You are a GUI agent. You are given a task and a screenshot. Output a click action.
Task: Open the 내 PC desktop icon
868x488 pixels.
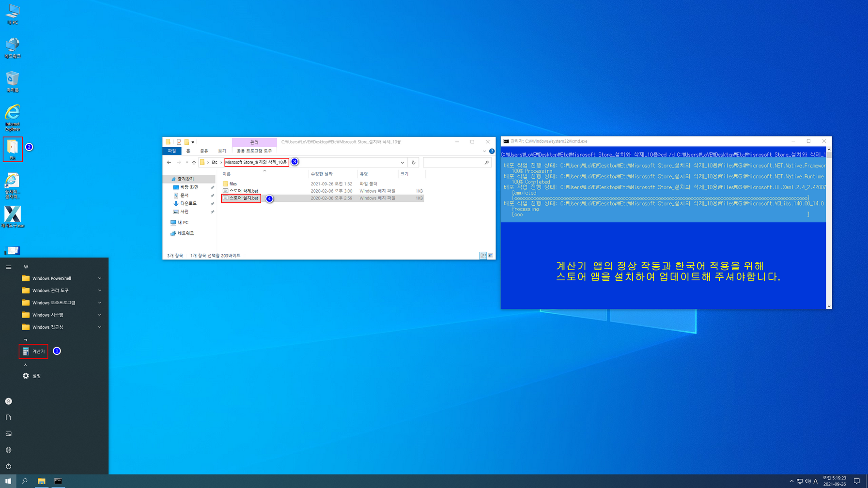[13, 15]
